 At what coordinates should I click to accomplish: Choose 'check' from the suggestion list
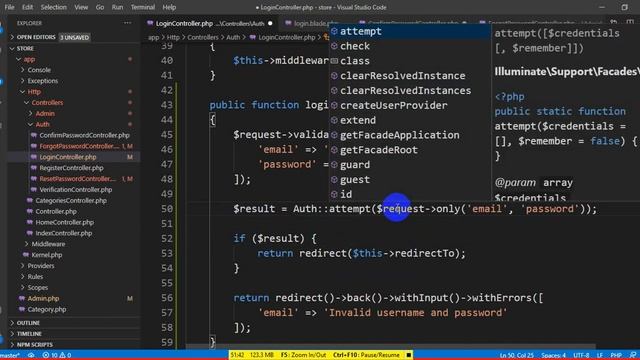click(x=410, y=46)
